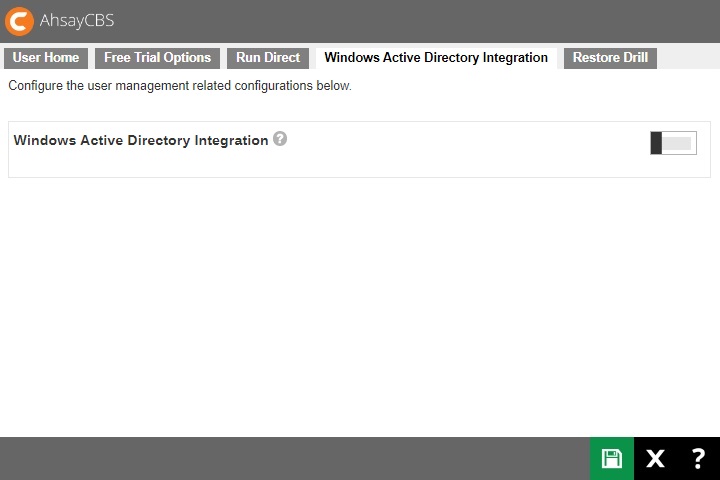Show help tooltip for Windows Active Directory Integration
The height and width of the screenshot is (480, 720).
(x=280, y=138)
